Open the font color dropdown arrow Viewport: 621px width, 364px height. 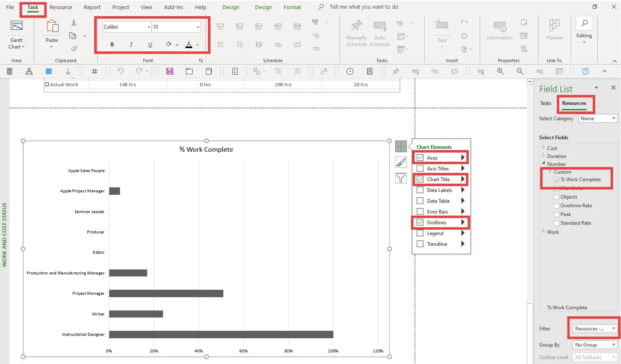pos(198,45)
